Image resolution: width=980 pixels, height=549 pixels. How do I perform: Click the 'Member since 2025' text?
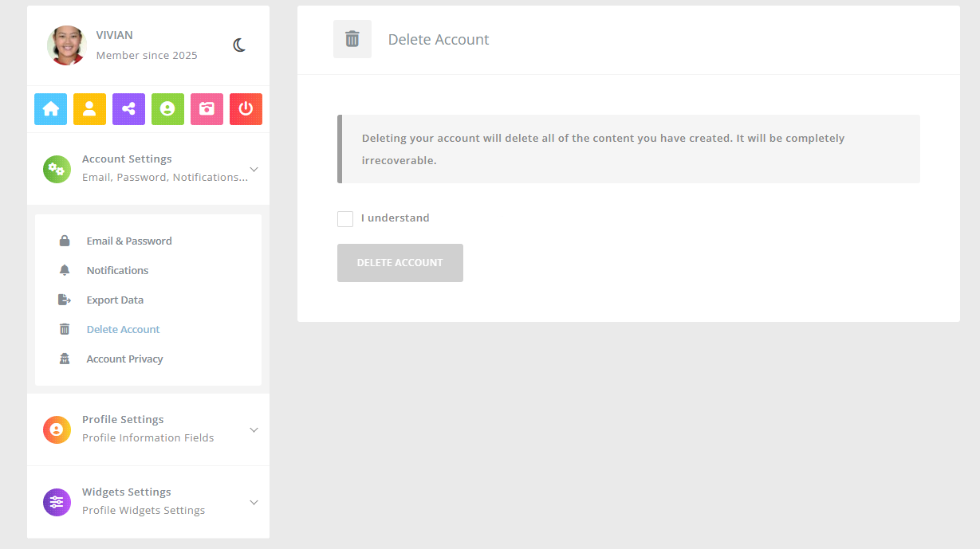[x=147, y=56]
